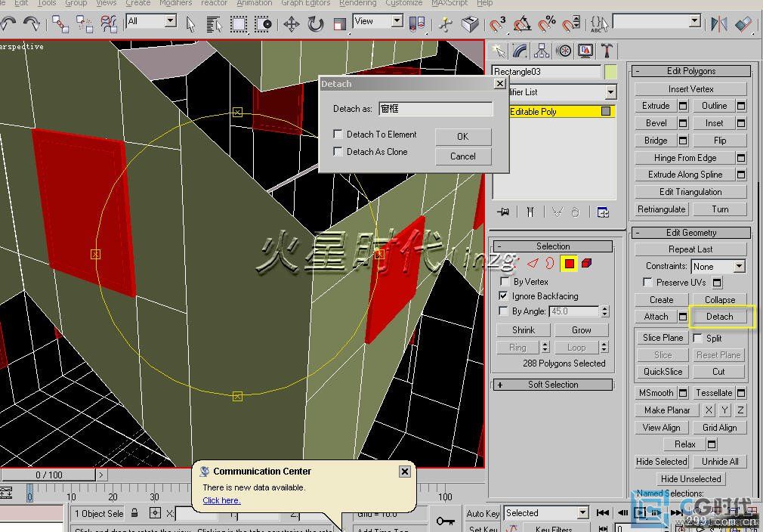Click OK in the Detach dialog
Viewport: 763px width, 532px height.
click(x=462, y=137)
